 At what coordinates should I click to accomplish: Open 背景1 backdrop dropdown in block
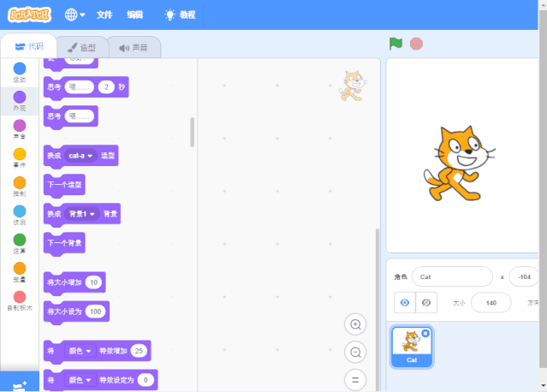[81, 214]
